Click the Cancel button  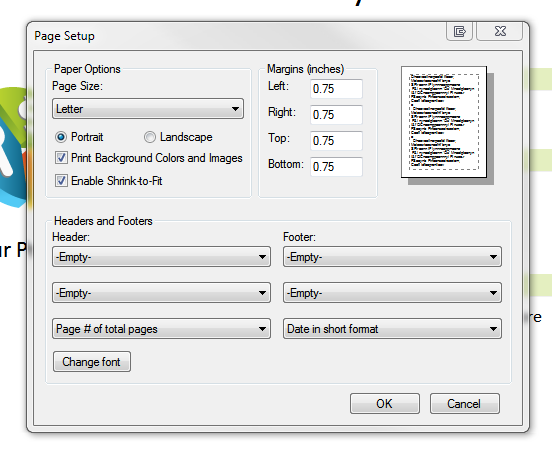[465, 403]
